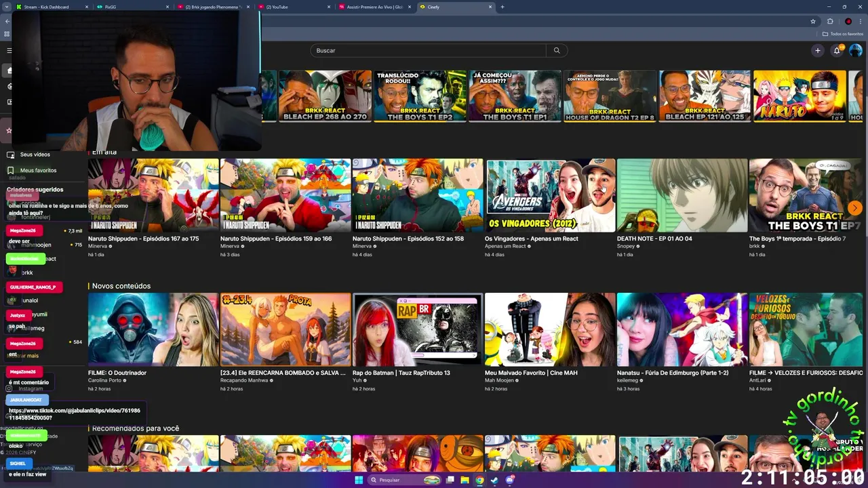Open The Boys T1 EP1 thumbnail
This screenshot has height=488, width=868.
(x=515, y=96)
